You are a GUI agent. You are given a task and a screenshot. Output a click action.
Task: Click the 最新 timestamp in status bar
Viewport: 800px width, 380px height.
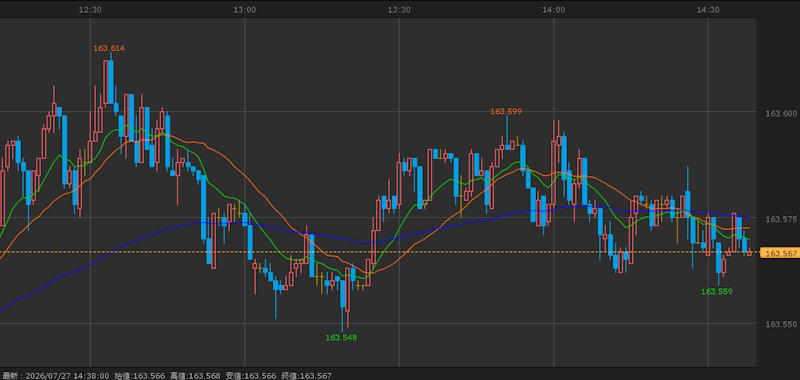coord(56,376)
